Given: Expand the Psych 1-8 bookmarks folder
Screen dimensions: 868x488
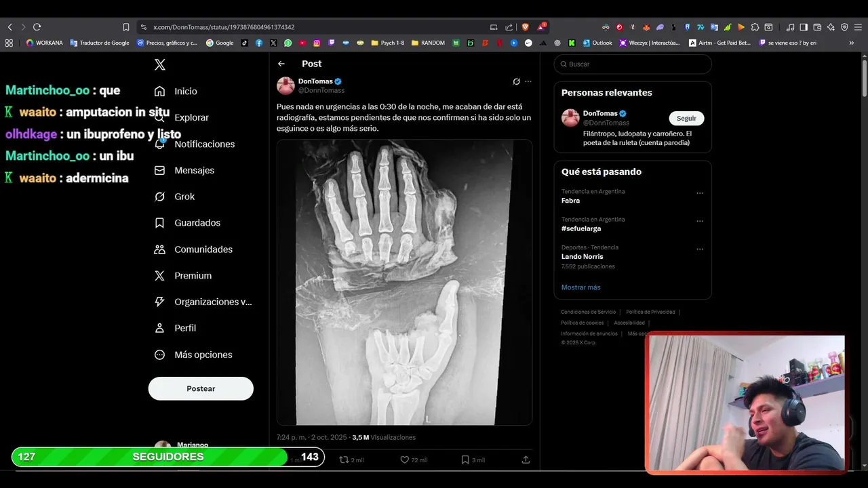Looking at the screenshot, I should point(388,43).
